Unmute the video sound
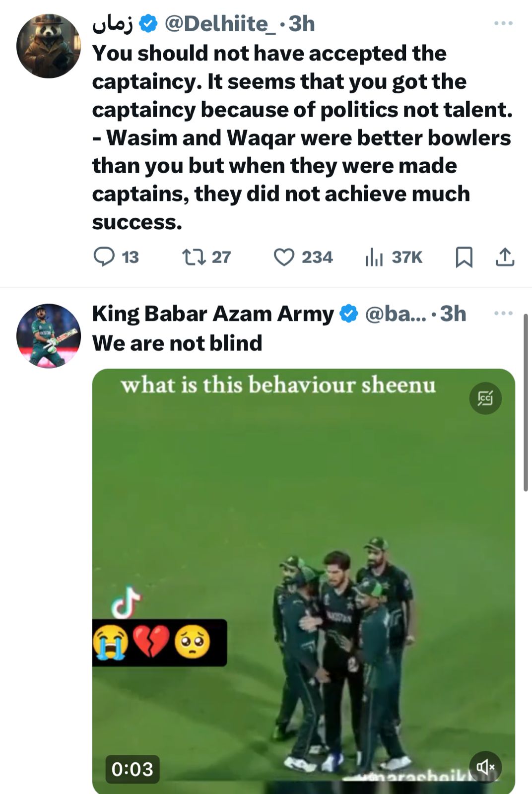This screenshot has width=532, height=794. [x=485, y=767]
